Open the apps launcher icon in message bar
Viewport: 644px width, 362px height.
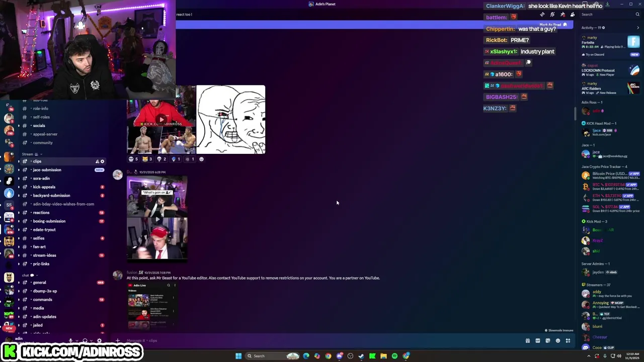pyautogui.click(x=568, y=341)
